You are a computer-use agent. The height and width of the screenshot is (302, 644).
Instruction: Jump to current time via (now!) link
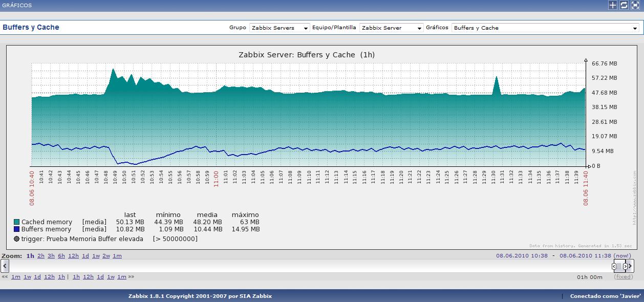point(622,255)
